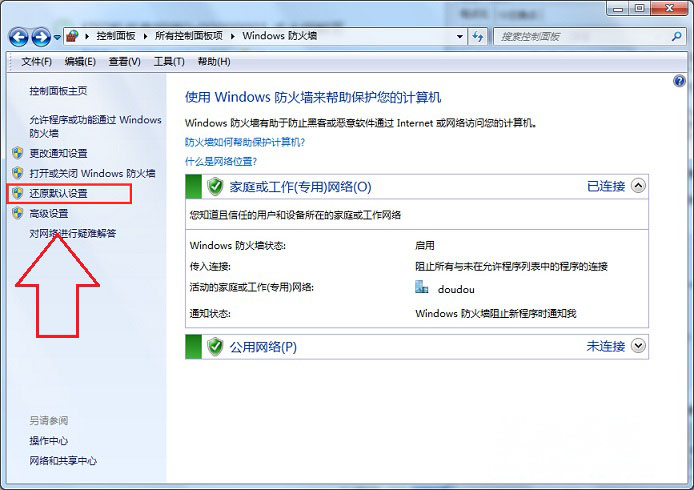Image resolution: width=694 pixels, height=490 pixels.
Task: Click green shield icon of 家庭或工作(专用)网络
Action: 215,186
